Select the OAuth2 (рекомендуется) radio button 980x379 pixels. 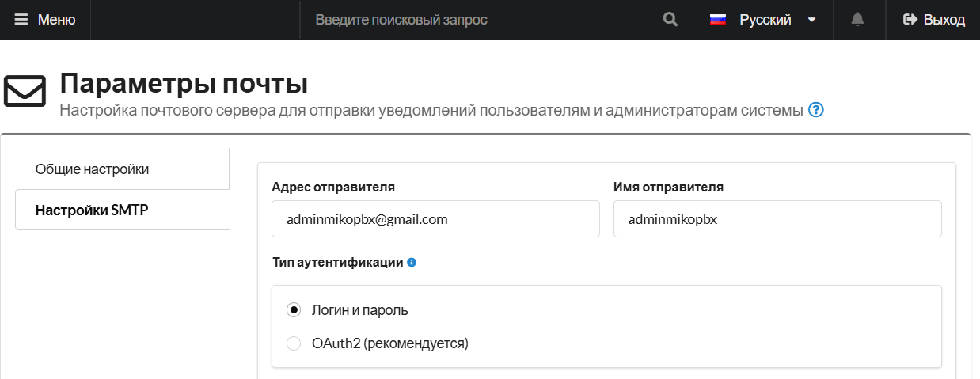coord(294,343)
